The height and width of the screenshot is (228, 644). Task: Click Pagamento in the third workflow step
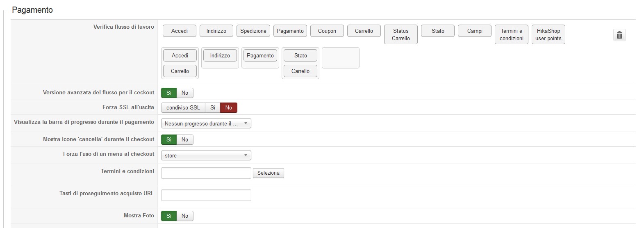(x=260, y=56)
